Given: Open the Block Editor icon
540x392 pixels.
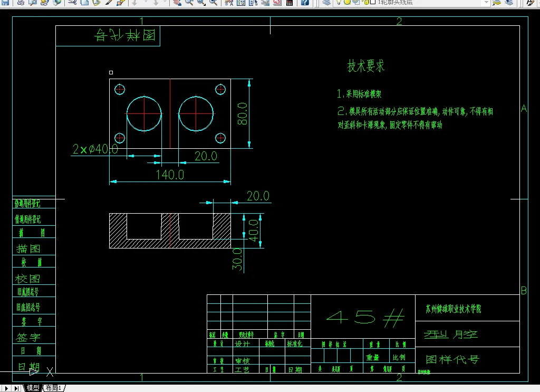Looking at the screenshot, I should (x=121, y=3).
